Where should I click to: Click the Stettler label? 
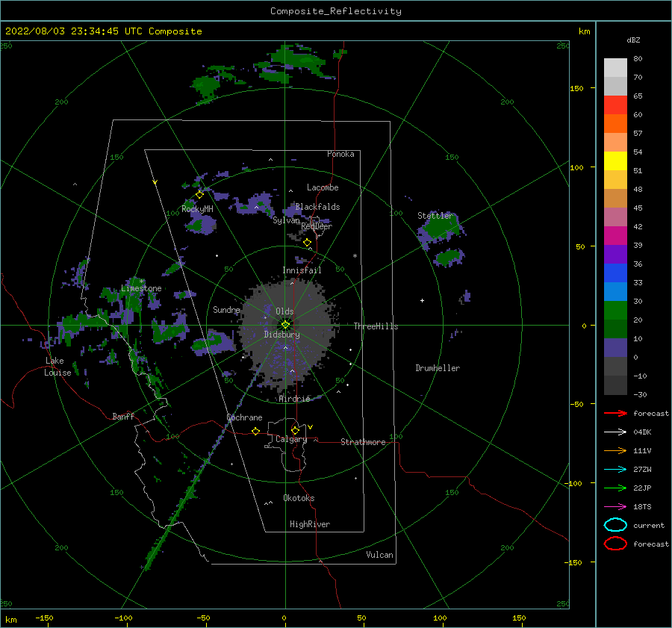pos(435,216)
